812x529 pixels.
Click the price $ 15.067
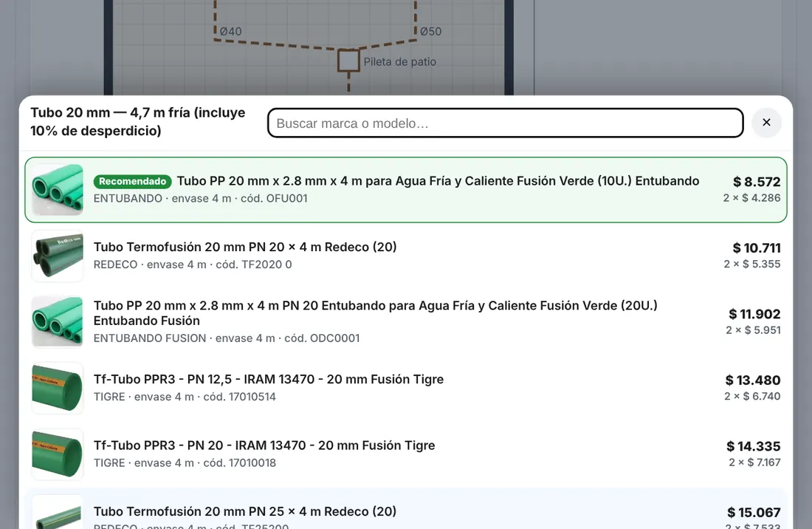coord(754,513)
